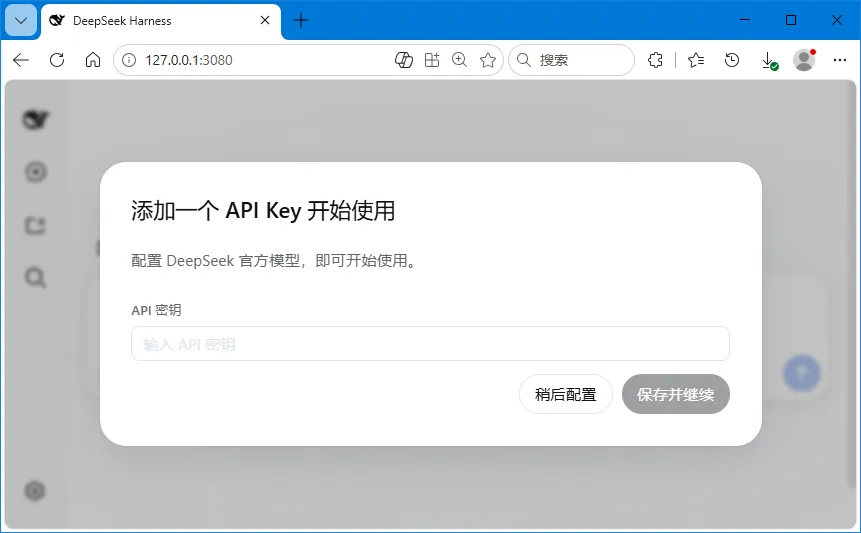
Task: Click the 保存并继续 button
Action: coord(675,394)
